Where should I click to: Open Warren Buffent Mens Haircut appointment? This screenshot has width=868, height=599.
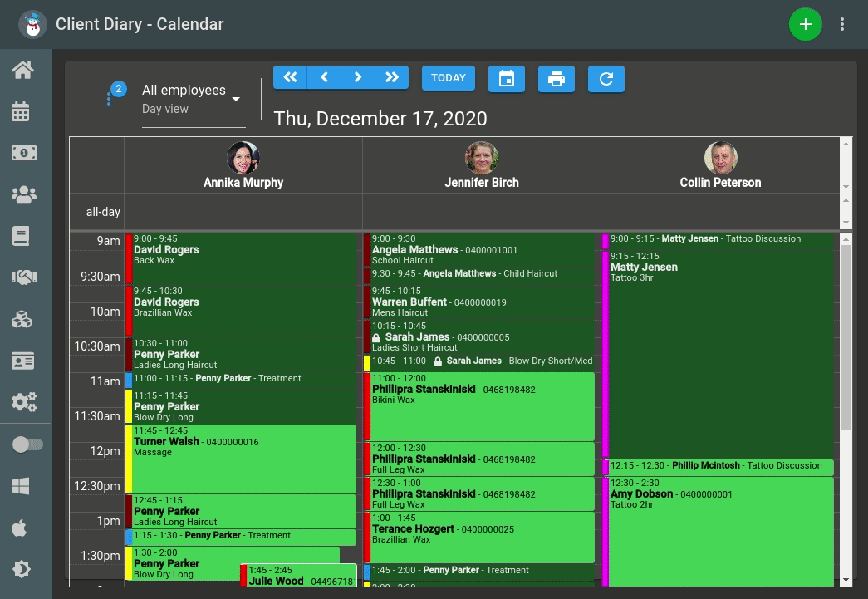click(478, 302)
